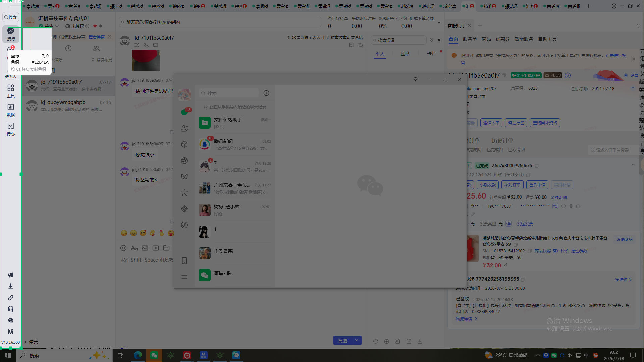Open the hamburger menu in WeChat sidebar
644x362 pixels.
coord(184,277)
